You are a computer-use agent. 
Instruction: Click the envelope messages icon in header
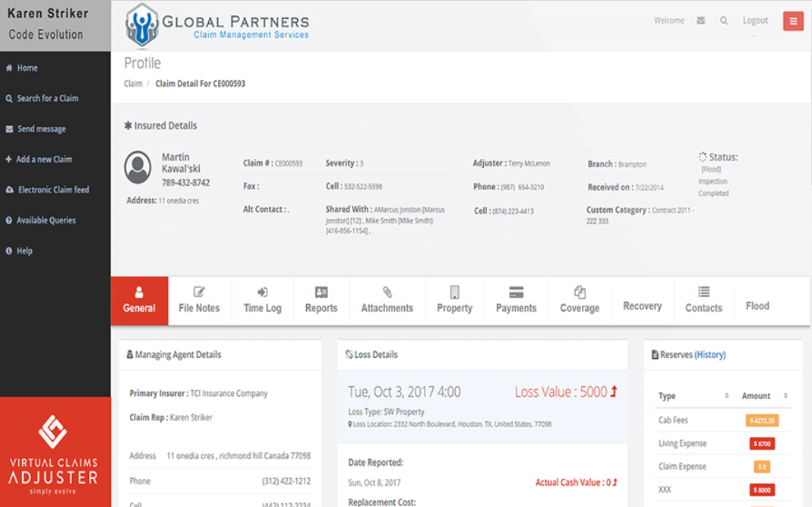[x=700, y=21]
